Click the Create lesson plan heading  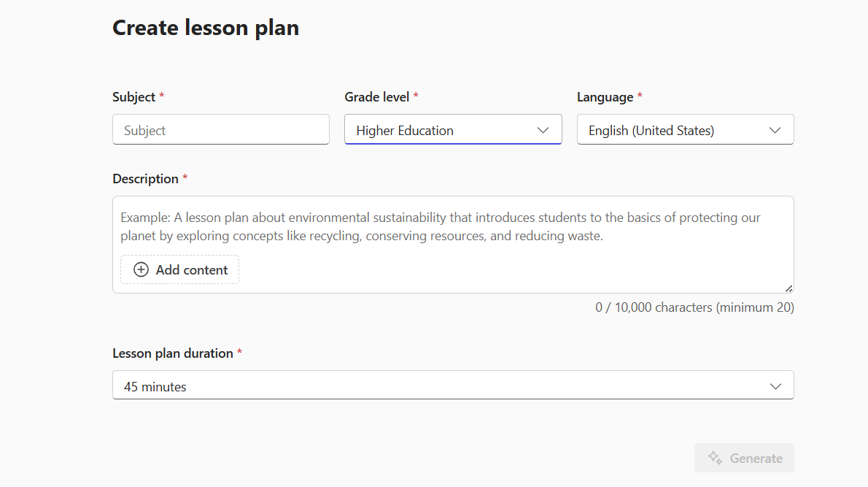[206, 27]
